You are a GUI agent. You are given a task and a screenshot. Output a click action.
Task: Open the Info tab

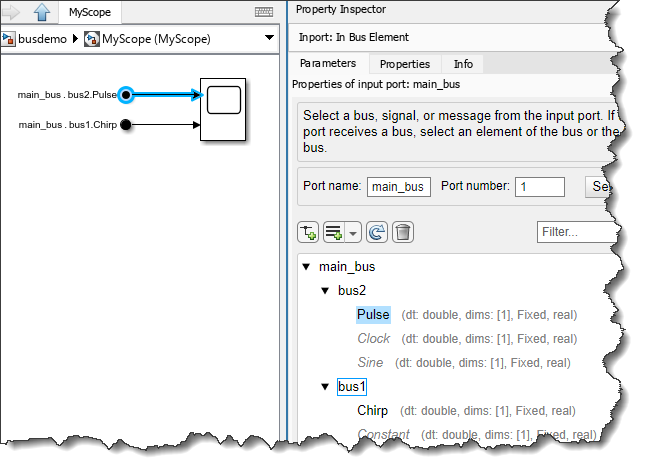pyautogui.click(x=463, y=63)
